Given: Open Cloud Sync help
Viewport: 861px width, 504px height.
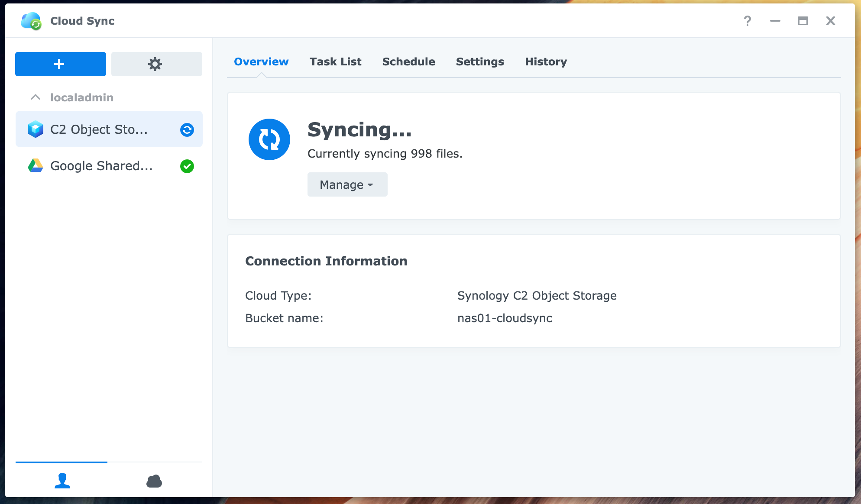Looking at the screenshot, I should pos(747,20).
